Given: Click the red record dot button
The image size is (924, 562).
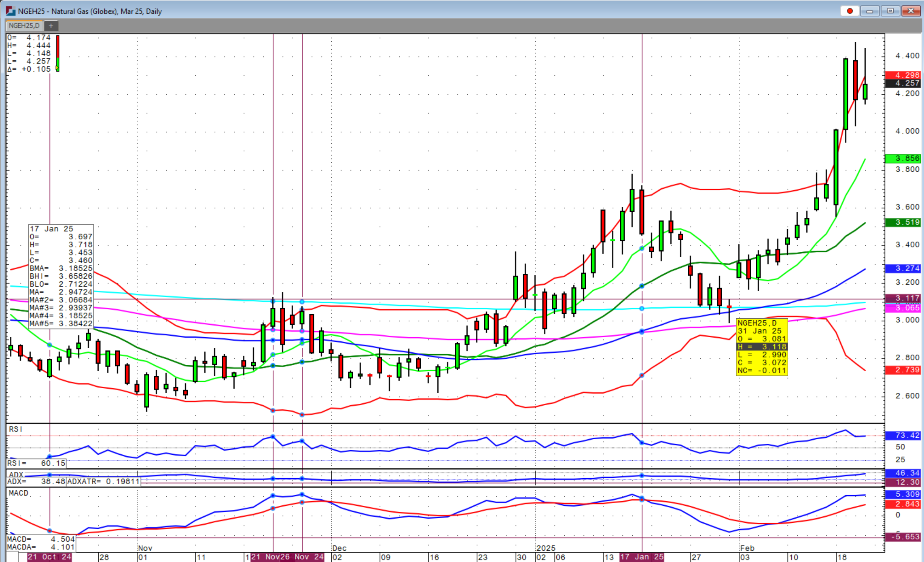Looking at the screenshot, I should [850, 11].
